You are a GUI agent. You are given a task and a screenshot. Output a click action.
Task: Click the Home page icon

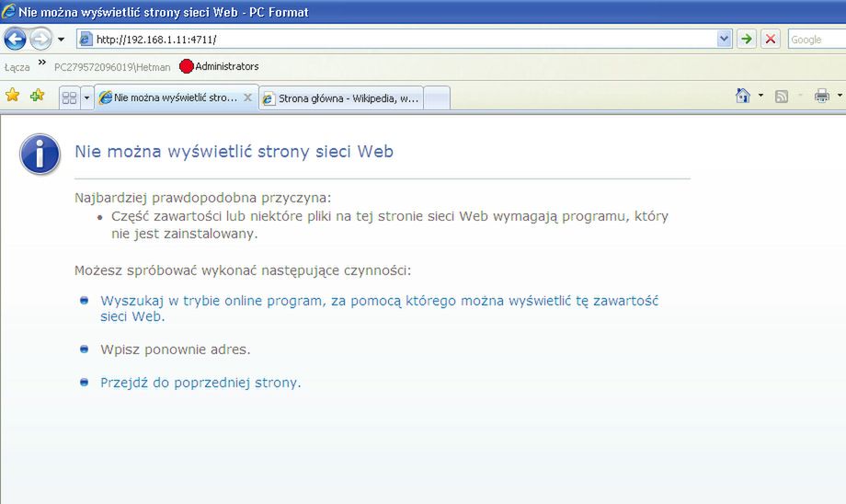pos(743,96)
